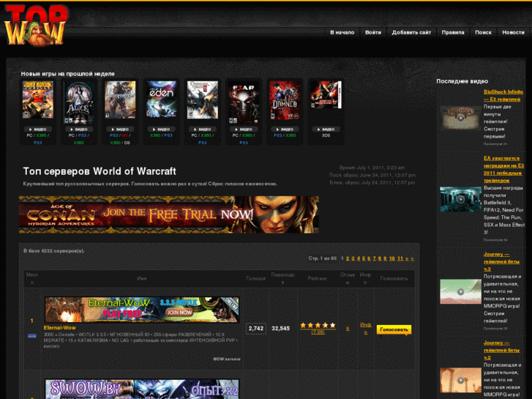This screenshot has width=532, height=399.
Task: Go to page 3 of the server list
Action: coord(353,258)
